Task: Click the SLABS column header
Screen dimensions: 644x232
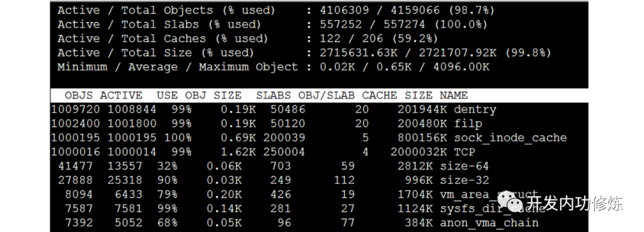Action: pyautogui.click(x=274, y=95)
